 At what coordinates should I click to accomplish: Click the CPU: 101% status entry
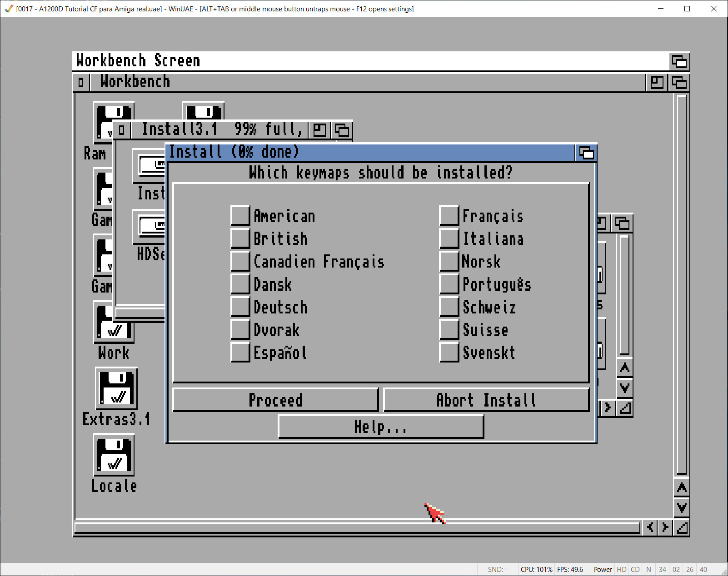point(536,570)
